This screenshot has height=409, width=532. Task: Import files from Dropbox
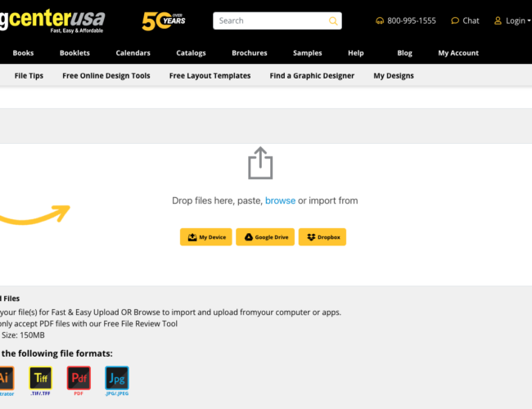point(322,237)
